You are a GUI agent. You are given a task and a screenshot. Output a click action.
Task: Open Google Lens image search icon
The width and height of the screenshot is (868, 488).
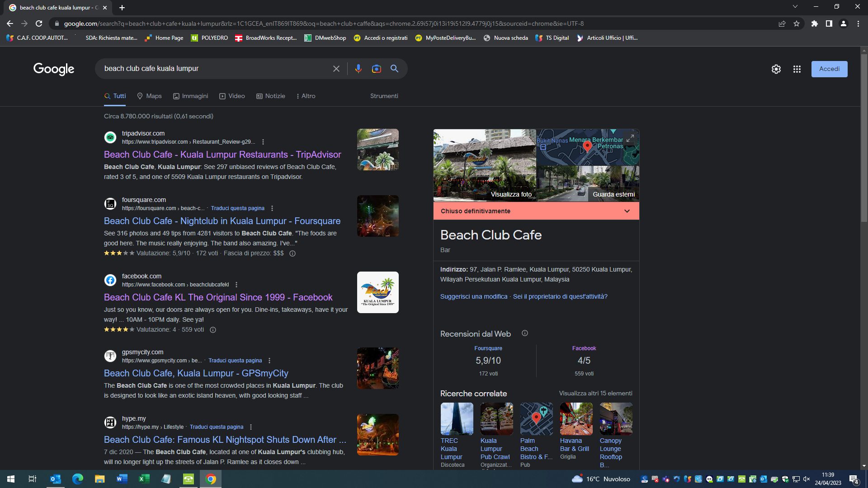(x=376, y=69)
